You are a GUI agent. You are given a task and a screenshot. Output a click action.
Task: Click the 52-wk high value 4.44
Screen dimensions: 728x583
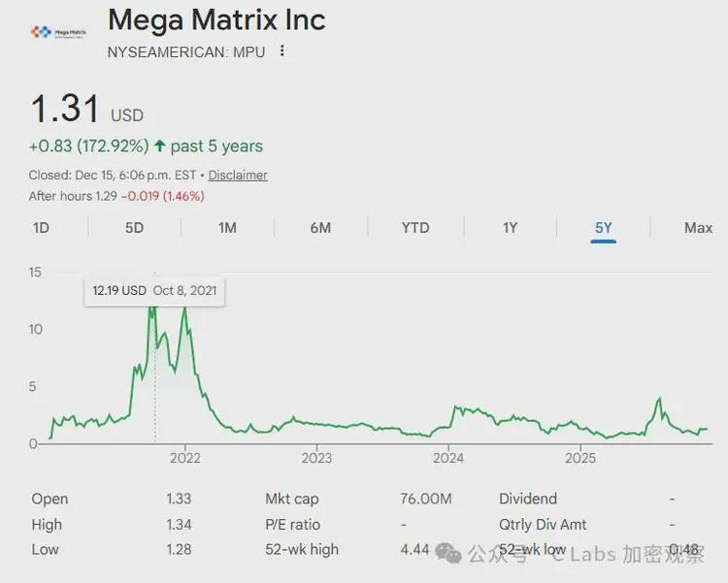(414, 549)
